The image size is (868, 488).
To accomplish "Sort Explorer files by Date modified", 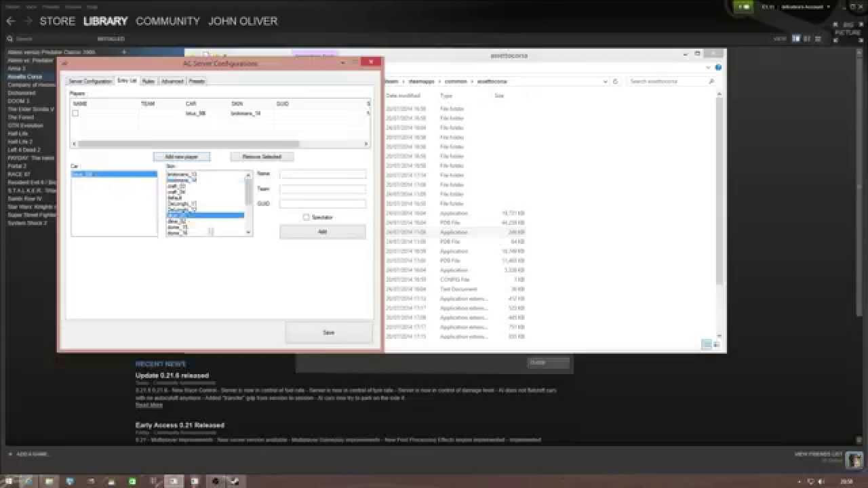I will tap(403, 96).
